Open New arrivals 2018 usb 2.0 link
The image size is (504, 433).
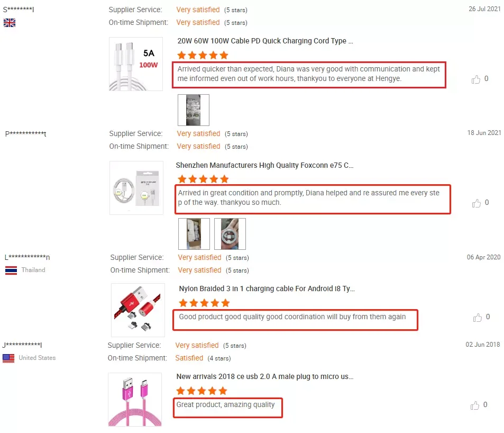(x=264, y=376)
